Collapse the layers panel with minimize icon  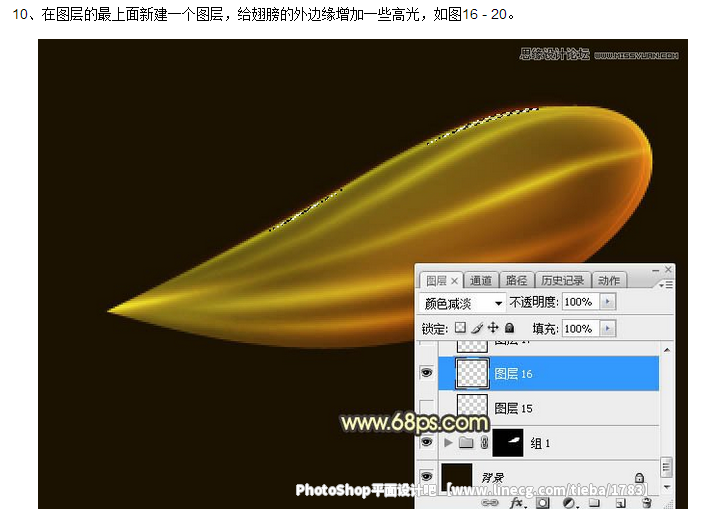click(x=656, y=270)
